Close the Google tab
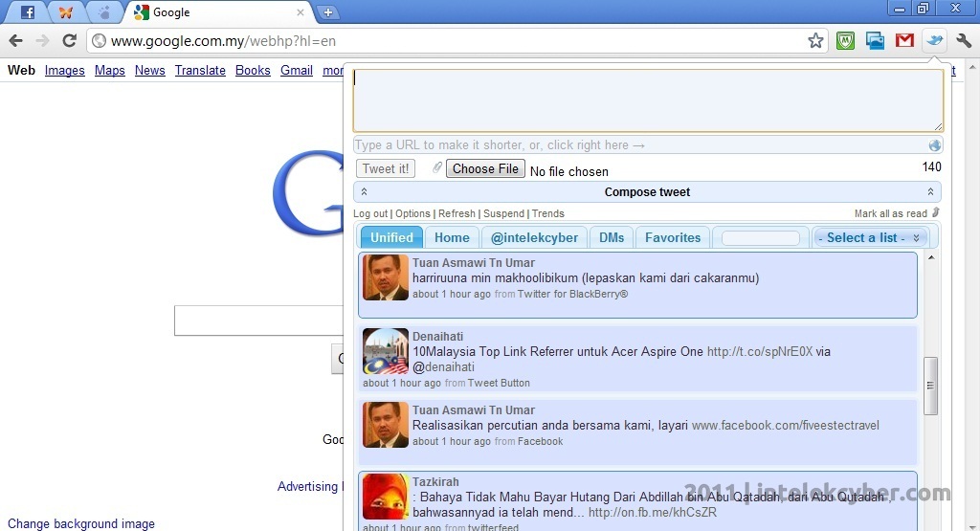This screenshot has height=531, width=980. point(300,11)
